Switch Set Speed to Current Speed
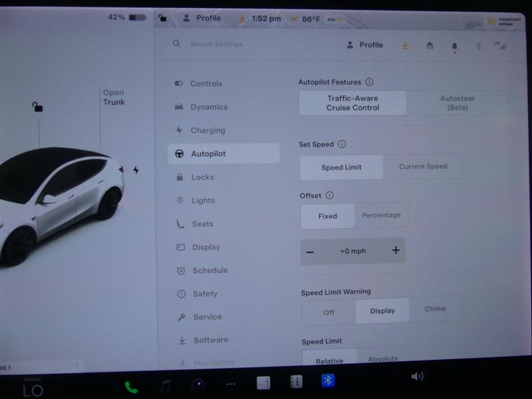Image resolution: width=532 pixels, height=399 pixels. pos(423,167)
